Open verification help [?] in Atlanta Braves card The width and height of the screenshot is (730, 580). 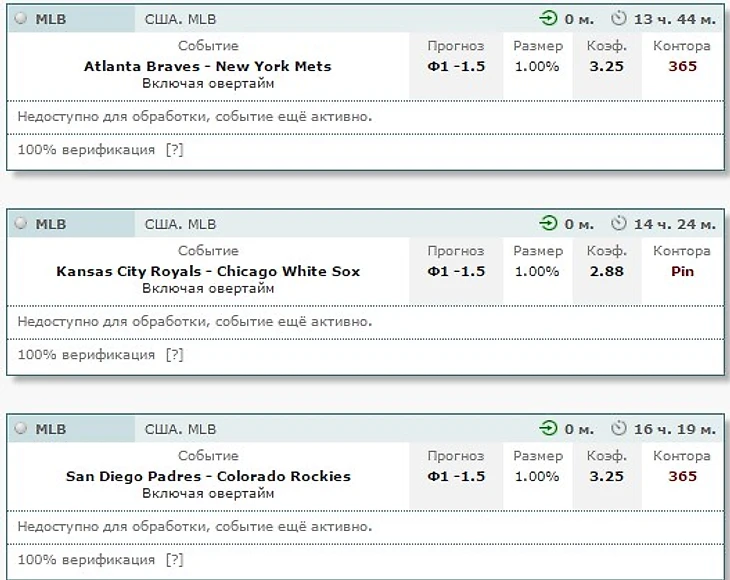175,150
